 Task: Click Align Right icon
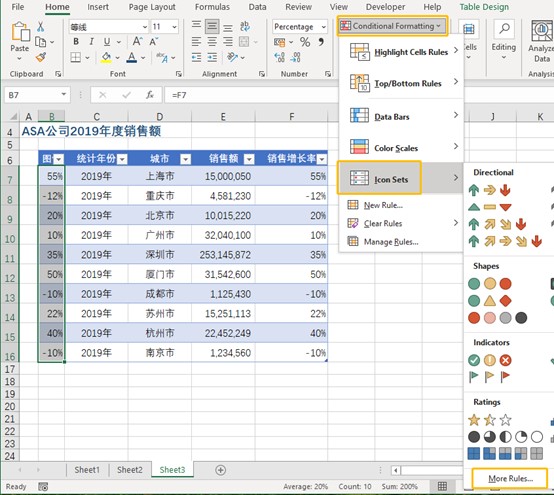pyautogui.click(x=228, y=42)
